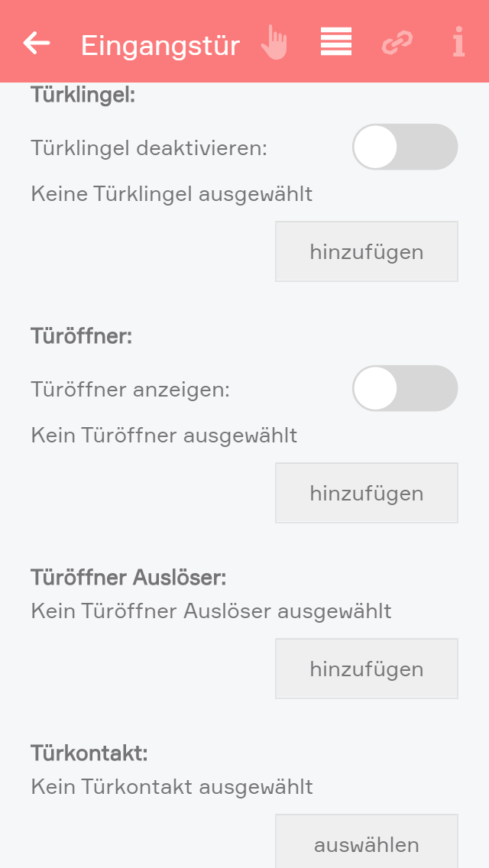Select the Türöffner Auslöser heading
This screenshot has width=489, height=868.
coord(128,577)
